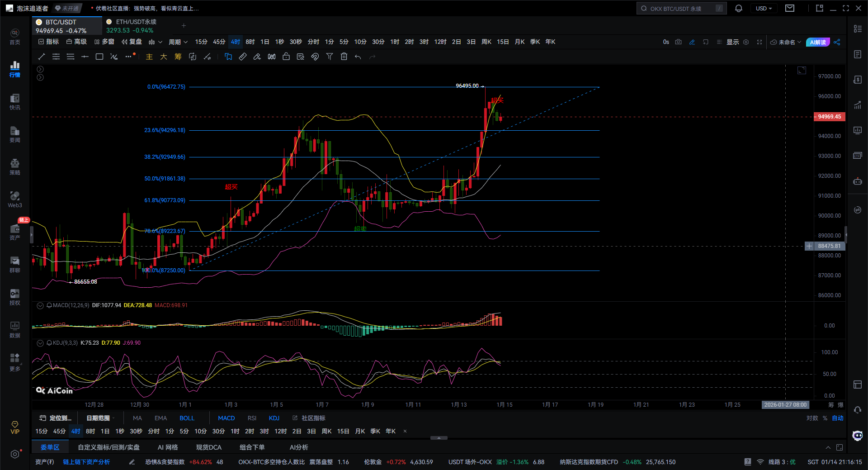Click the share icon beside AI解读

(x=837, y=42)
